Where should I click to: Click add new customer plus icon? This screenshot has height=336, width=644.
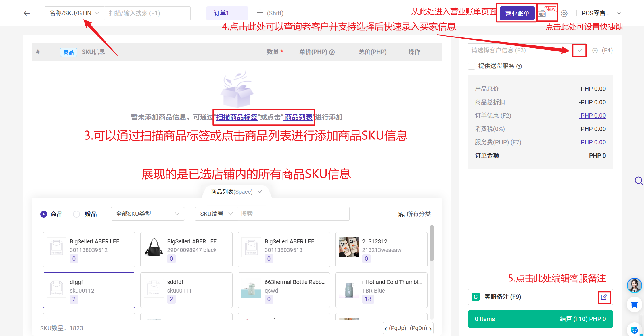595,51
